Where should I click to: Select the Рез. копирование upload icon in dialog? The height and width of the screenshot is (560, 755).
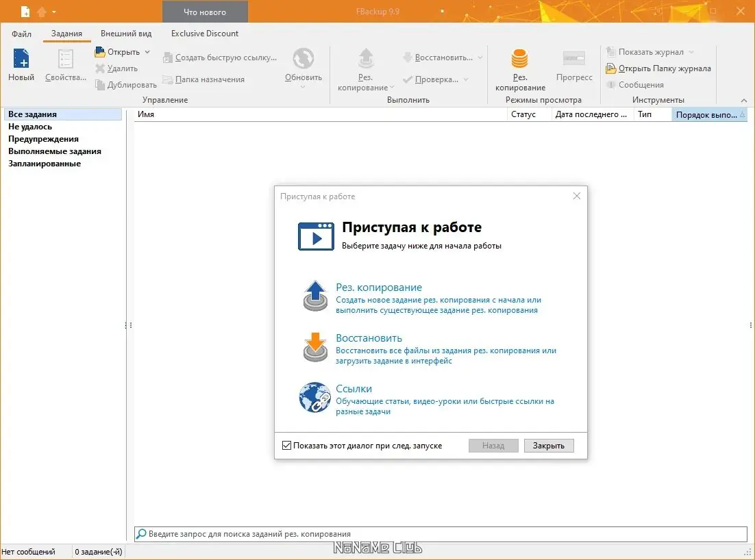[x=315, y=296]
